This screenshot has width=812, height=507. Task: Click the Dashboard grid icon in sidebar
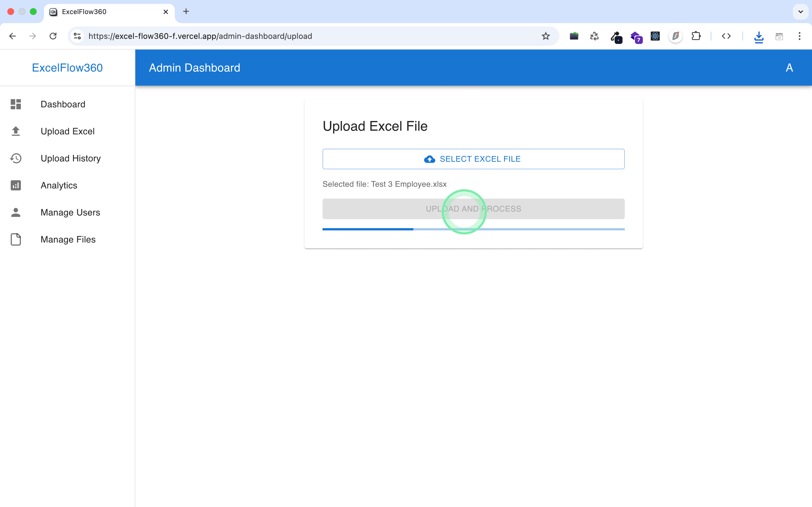click(16, 104)
